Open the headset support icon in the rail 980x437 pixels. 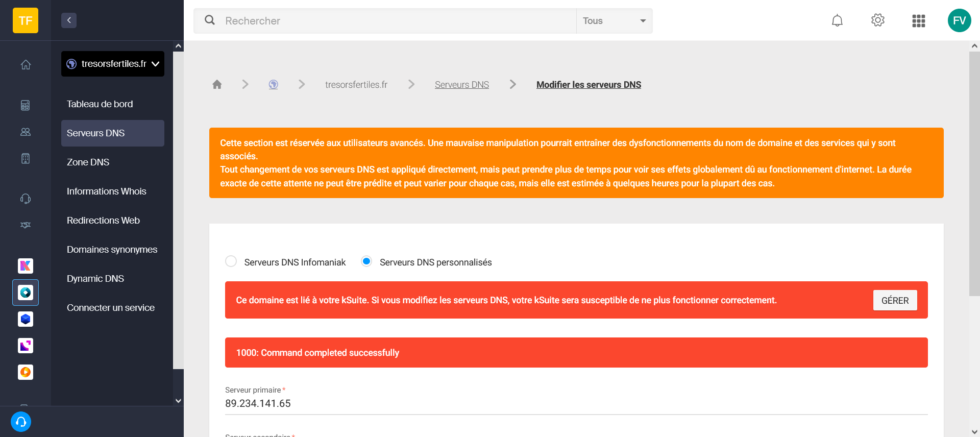pos(26,199)
